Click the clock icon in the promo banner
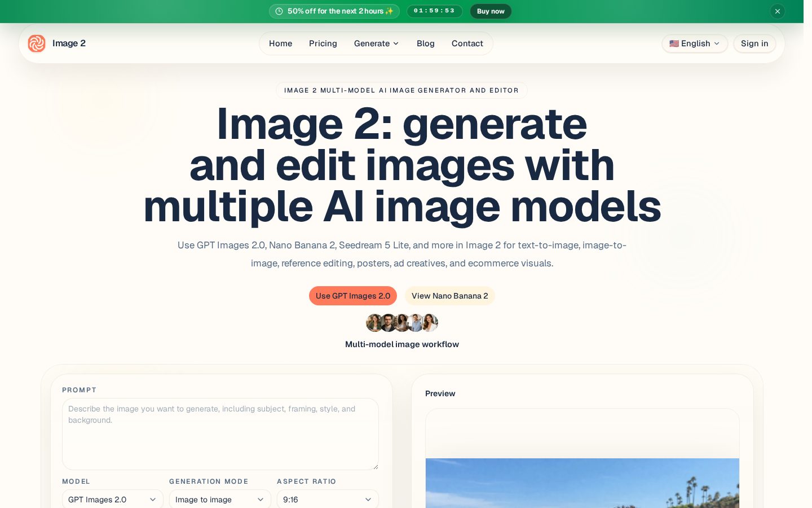812x508 pixels. click(x=279, y=11)
